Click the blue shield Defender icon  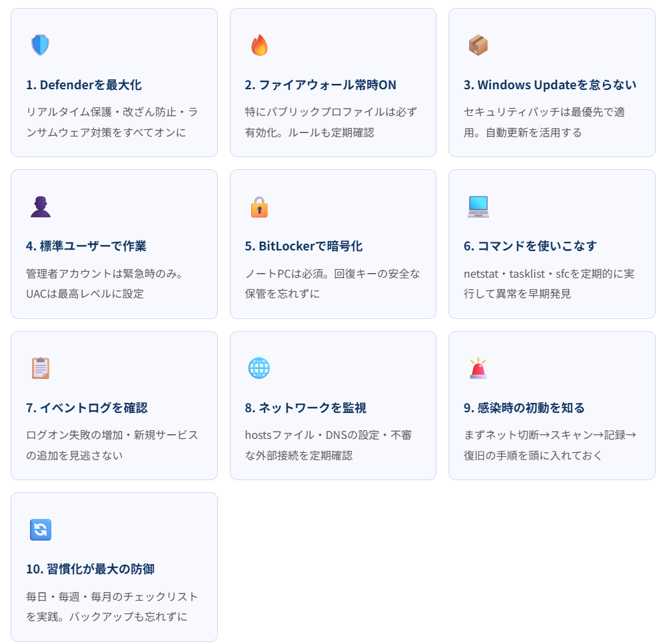40,45
